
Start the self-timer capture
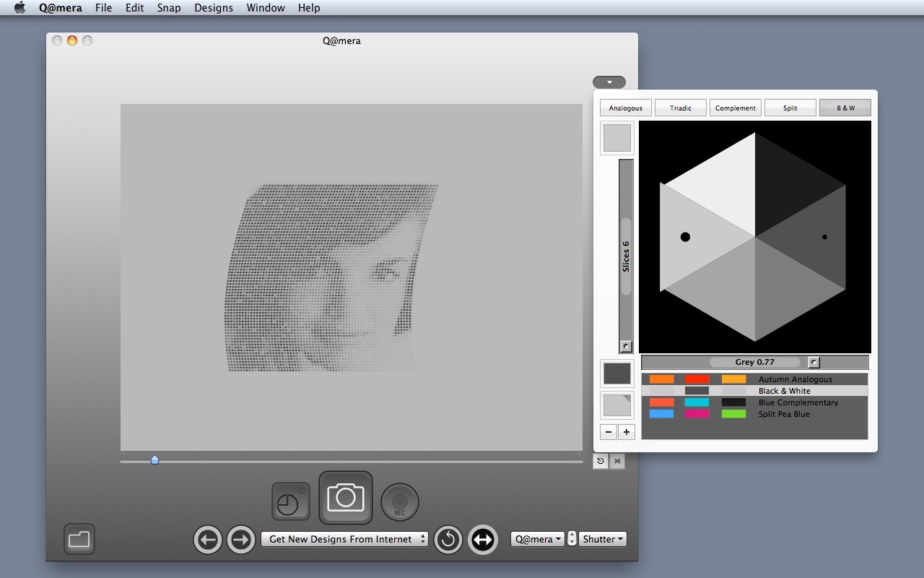pyautogui.click(x=290, y=501)
